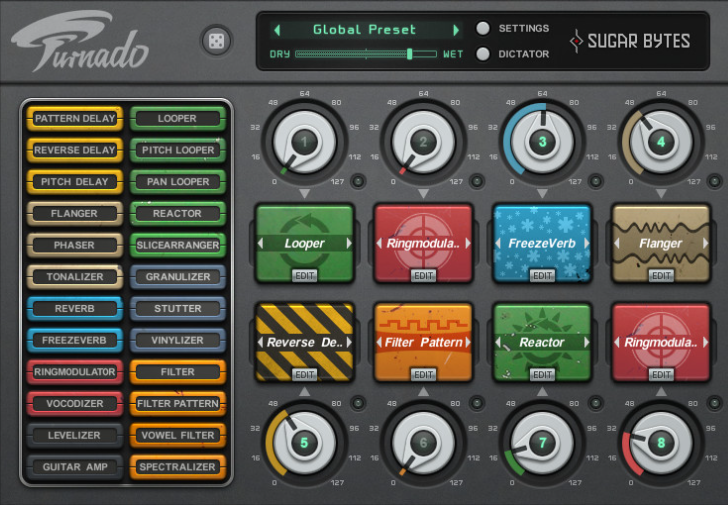Choose Stutter from the effect list
This screenshot has width=728, height=505.
click(x=178, y=309)
